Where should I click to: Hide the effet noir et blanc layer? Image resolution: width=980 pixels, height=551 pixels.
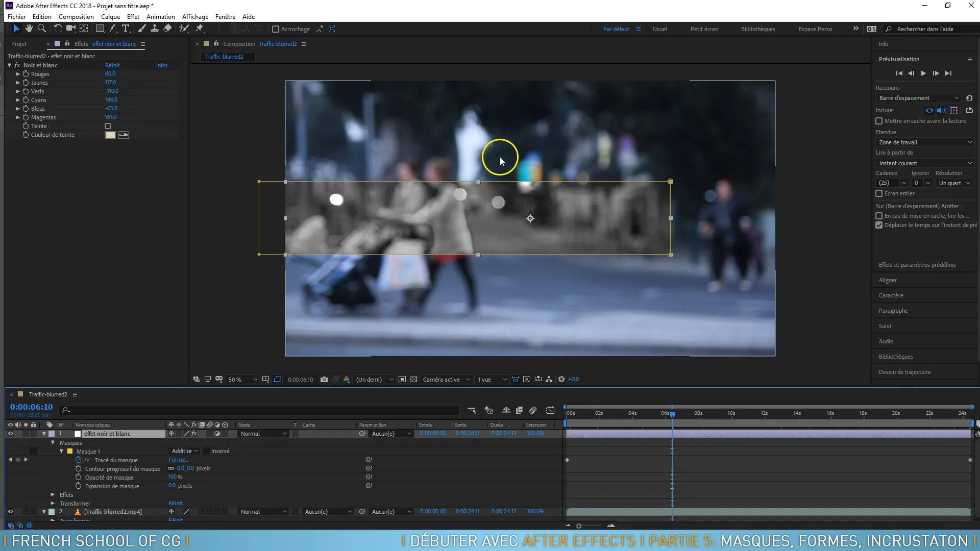(x=10, y=434)
